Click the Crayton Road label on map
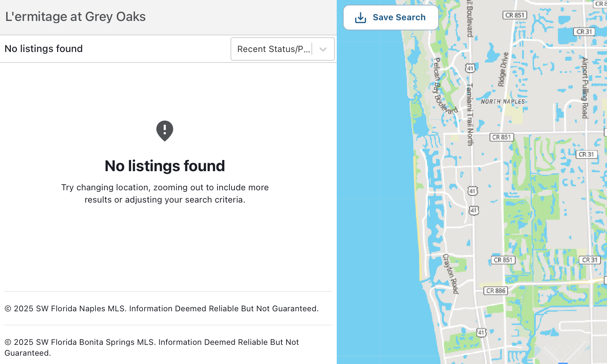 [x=451, y=273]
